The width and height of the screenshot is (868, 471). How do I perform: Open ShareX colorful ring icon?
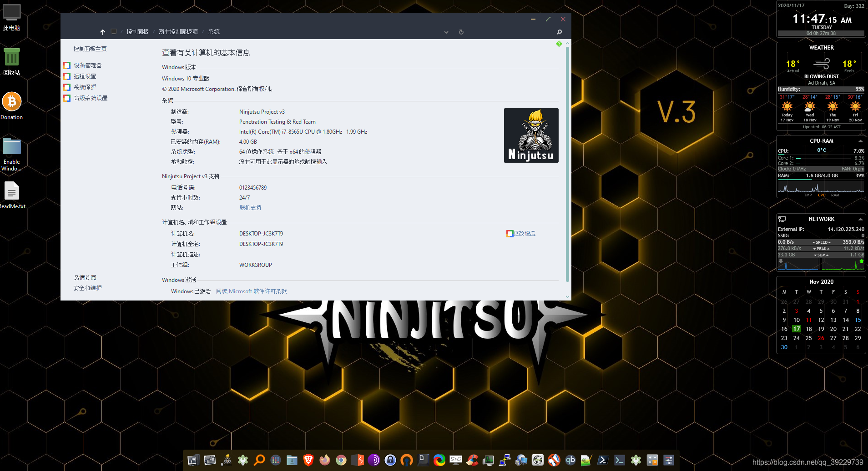coord(439,460)
